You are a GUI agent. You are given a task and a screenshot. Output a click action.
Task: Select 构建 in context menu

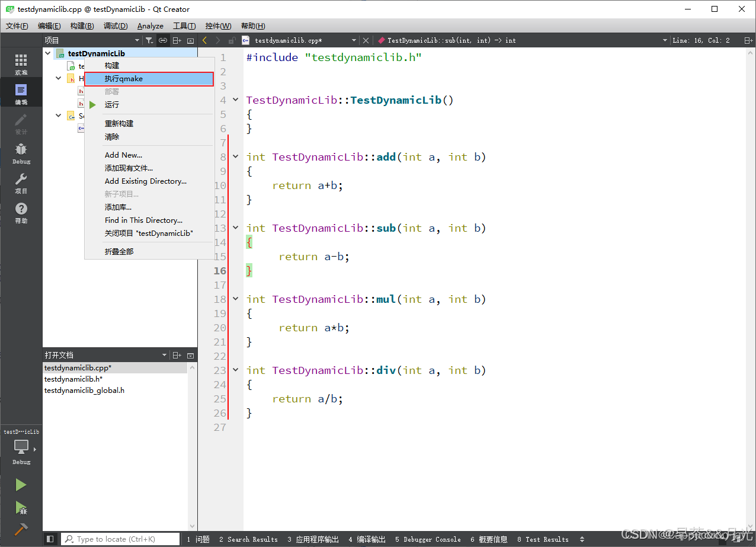coord(149,65)
